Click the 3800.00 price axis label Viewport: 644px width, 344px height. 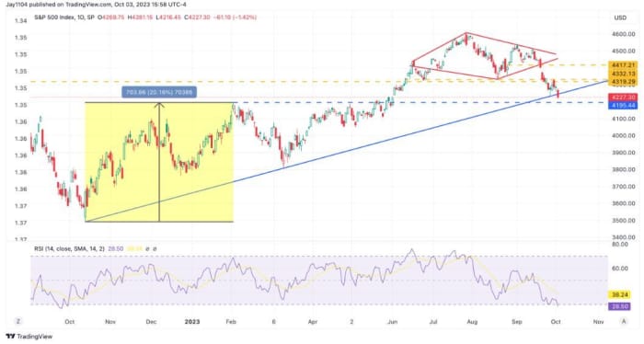(x=623, y=169)
